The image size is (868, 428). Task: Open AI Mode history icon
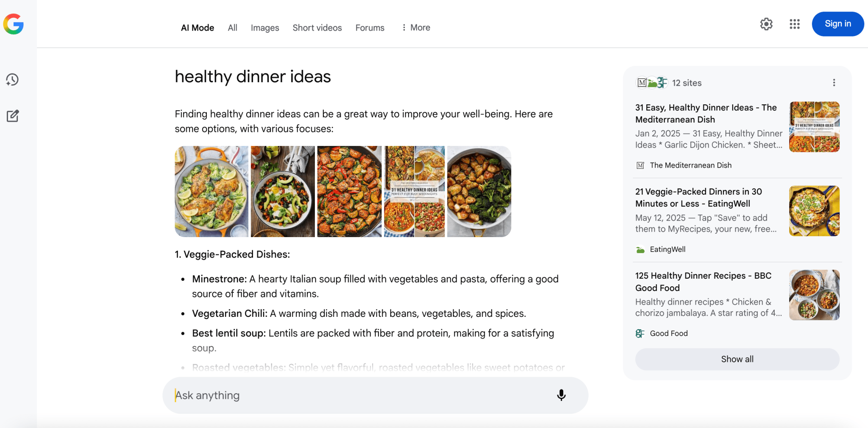pos(12,80)
